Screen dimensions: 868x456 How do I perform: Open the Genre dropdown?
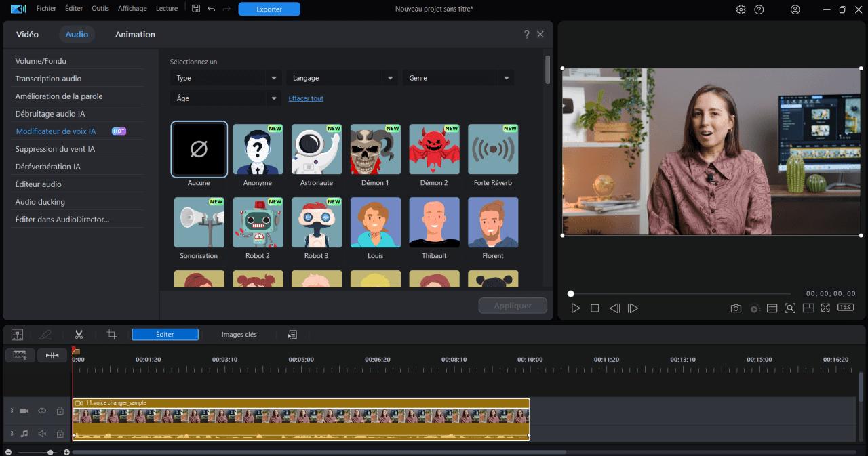pos(458,78)
